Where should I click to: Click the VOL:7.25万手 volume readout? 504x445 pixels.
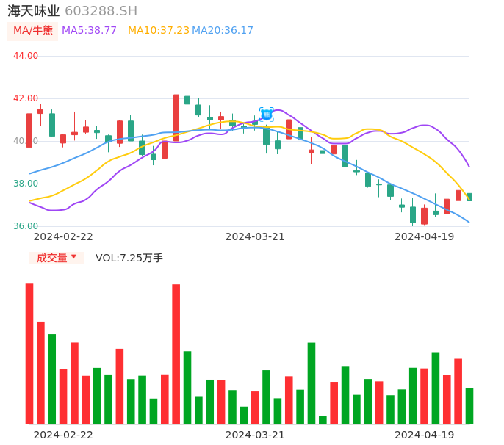(129, 258)
